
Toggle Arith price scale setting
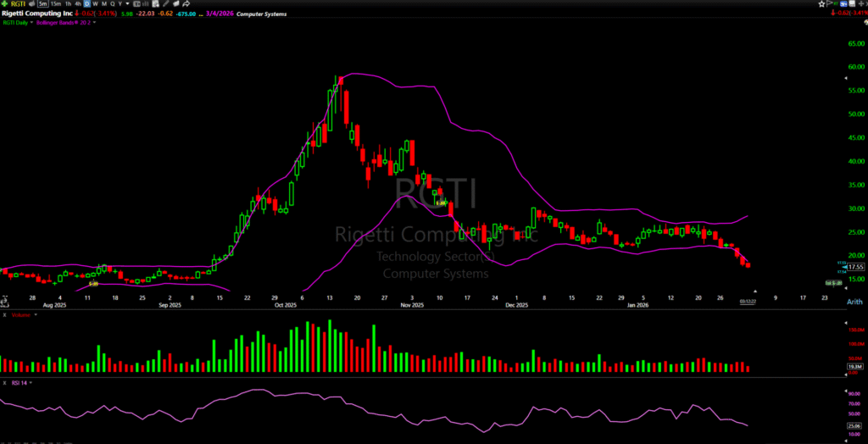coord(855,302)
